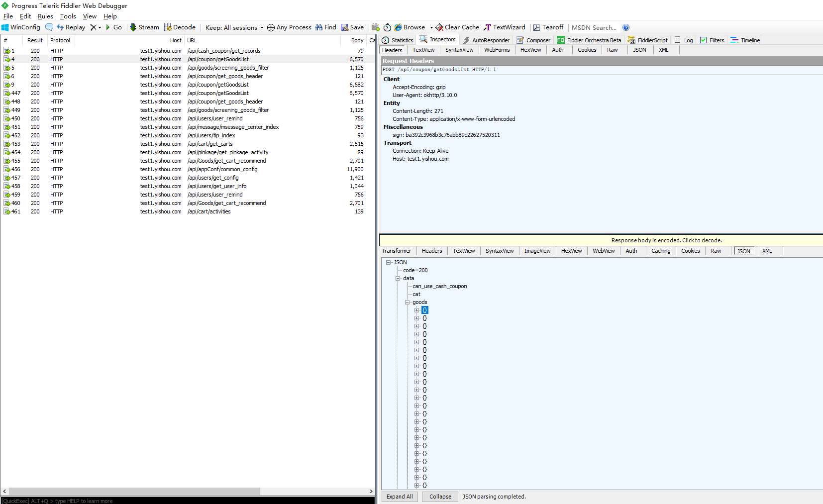Open the View menu
This screenshot has width=823, height=504.
coord(90,16)
